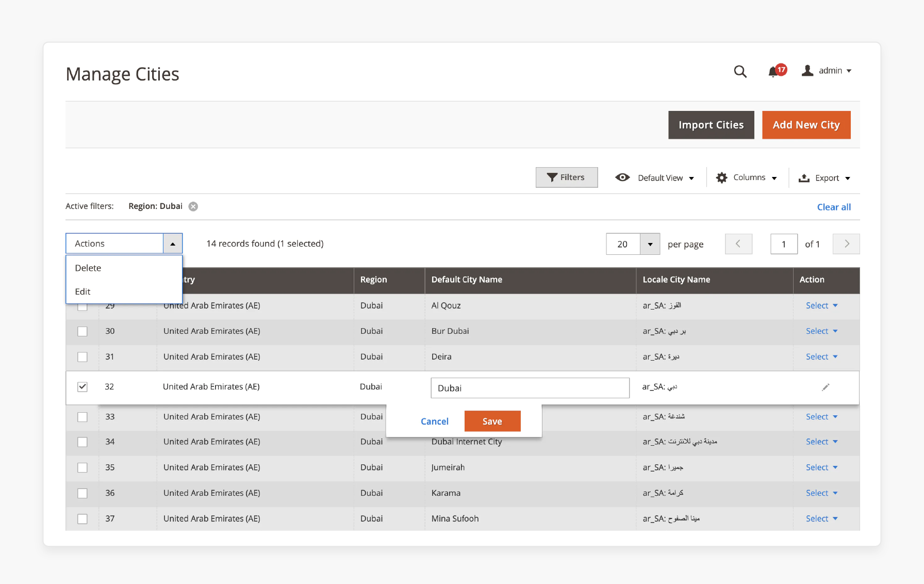Click the Clear all link
This screenshot has height=584, width=924.
(834, 206)
